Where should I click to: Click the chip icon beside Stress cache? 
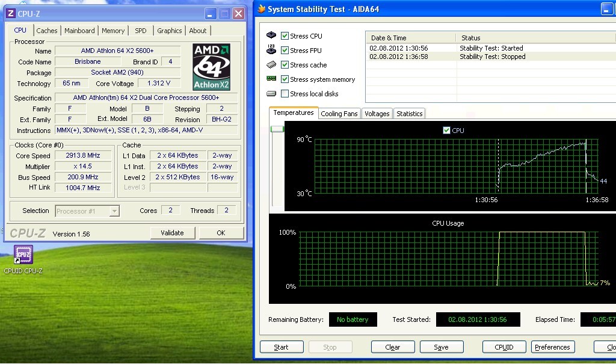271,64
